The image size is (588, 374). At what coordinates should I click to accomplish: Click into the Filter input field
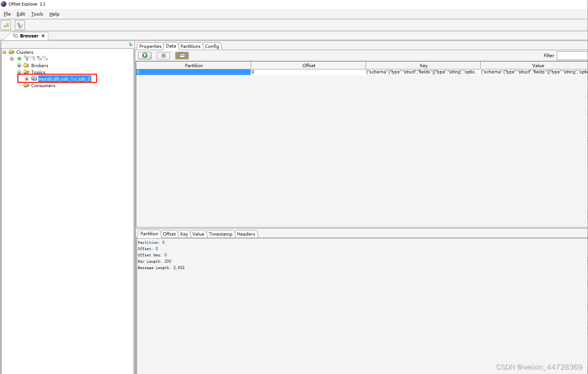point(572,56)
